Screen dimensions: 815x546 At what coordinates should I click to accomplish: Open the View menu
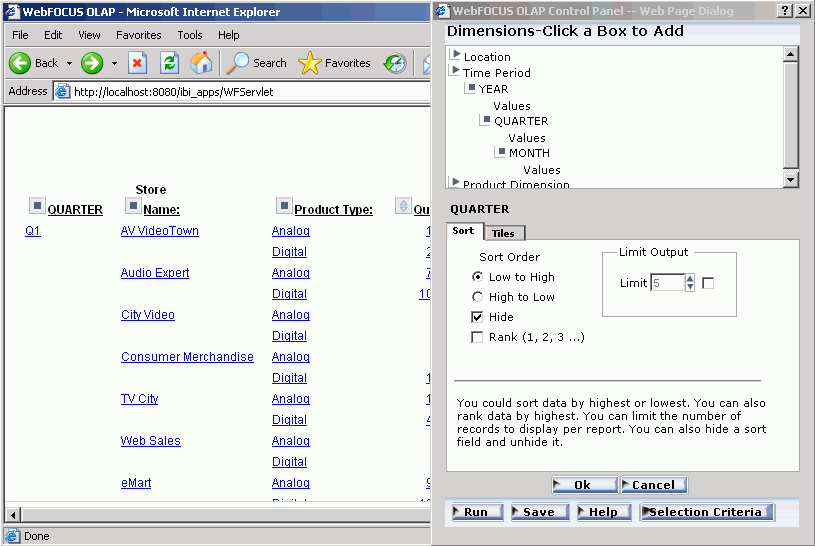tap(89, 35)
